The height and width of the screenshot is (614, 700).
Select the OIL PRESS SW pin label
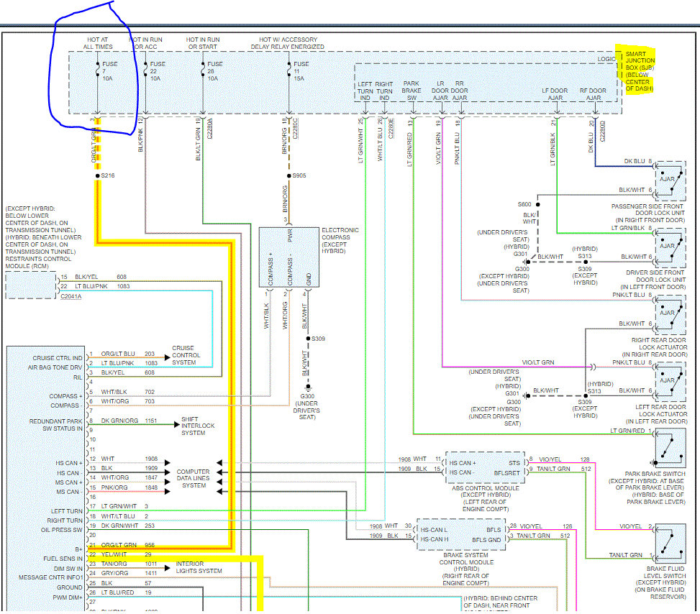pyautogui.click(x=62, y=530)
